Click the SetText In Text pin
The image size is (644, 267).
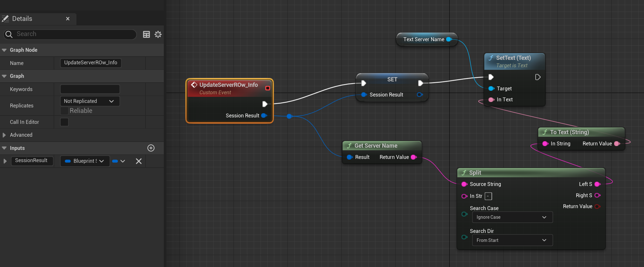pos(491,100)
